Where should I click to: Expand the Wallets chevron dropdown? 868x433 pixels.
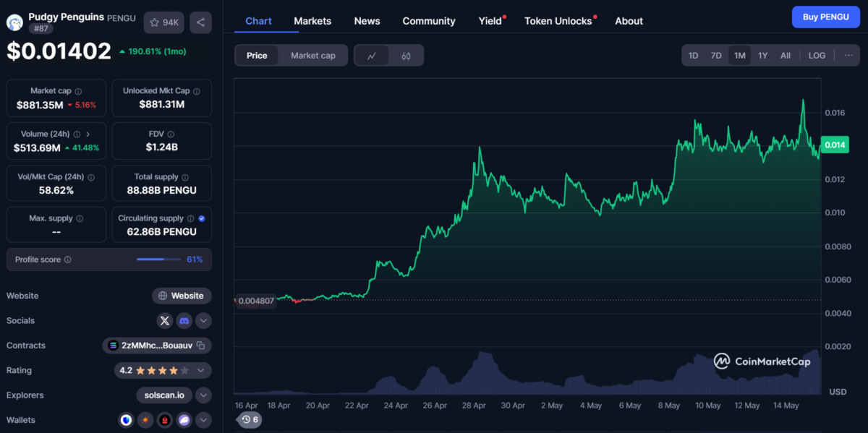pyautogui.click(x=203, y=420)
